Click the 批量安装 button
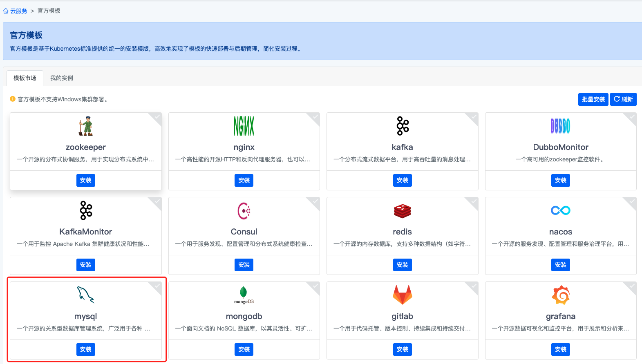Screen dimensions: 642x364 click(x=593, y=99)
